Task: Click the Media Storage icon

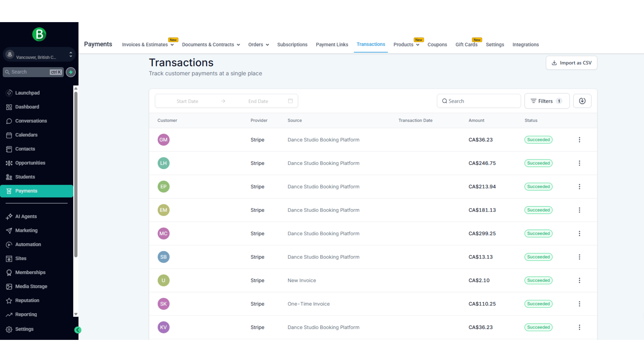Action: click(x=9, y=286)
